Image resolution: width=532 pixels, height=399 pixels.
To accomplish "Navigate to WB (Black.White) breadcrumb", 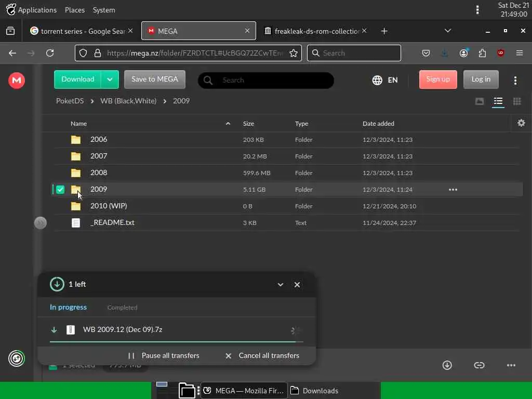I will pyautogui.click(x=128, y=101).
